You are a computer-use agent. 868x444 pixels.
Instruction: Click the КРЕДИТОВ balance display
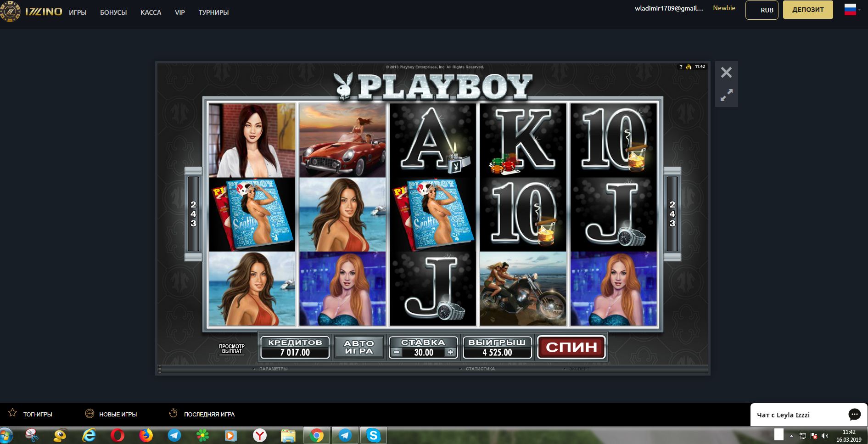295,348
